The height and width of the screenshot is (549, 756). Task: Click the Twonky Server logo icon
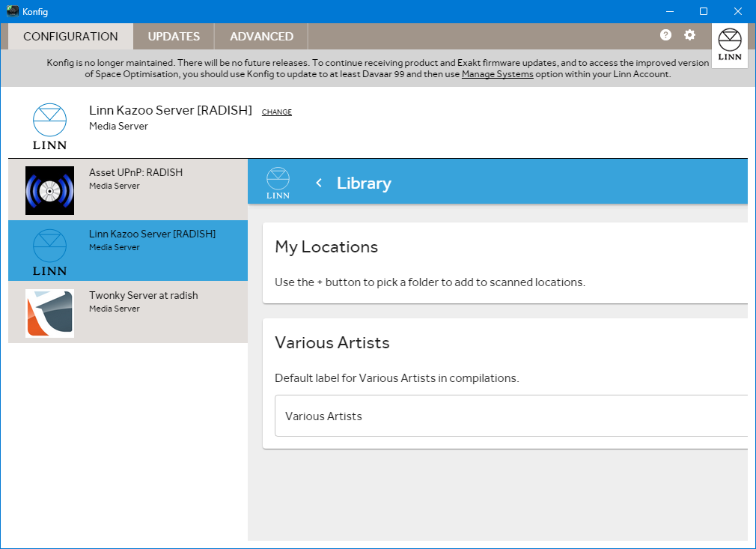click(49, 313)
